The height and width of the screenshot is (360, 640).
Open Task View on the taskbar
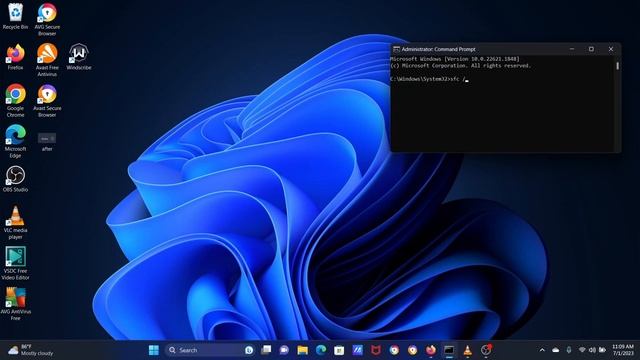(x=266, y=350)
